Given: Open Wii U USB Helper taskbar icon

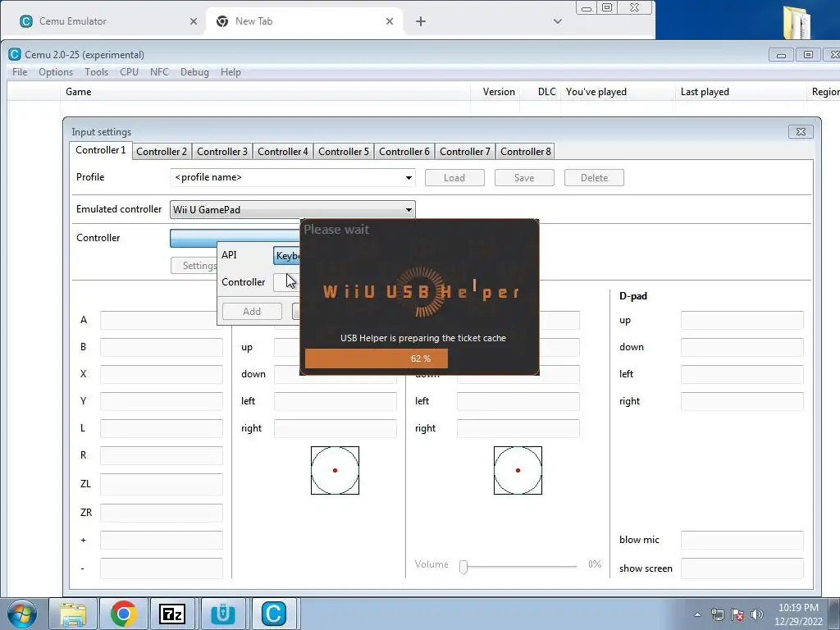Looking at the screenshot, I should point(223,614).
